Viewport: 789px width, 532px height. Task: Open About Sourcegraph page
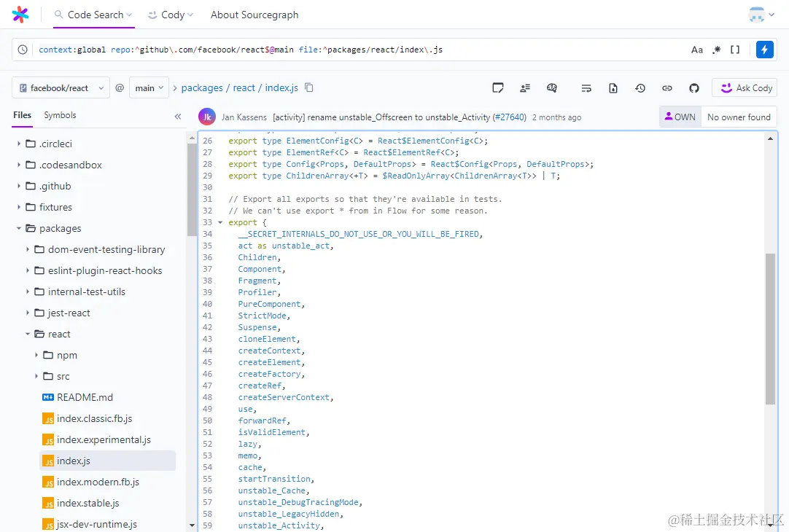coord(254,15)
